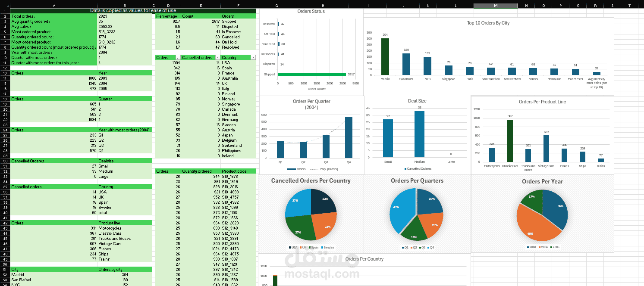Click the dark green Madrid bar in city chart
This screenshot has height=286, width=644.
point(385,56)
